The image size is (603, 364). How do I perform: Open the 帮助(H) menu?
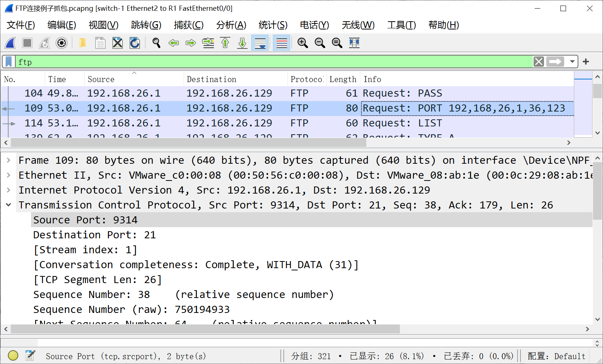click(444, 25)
